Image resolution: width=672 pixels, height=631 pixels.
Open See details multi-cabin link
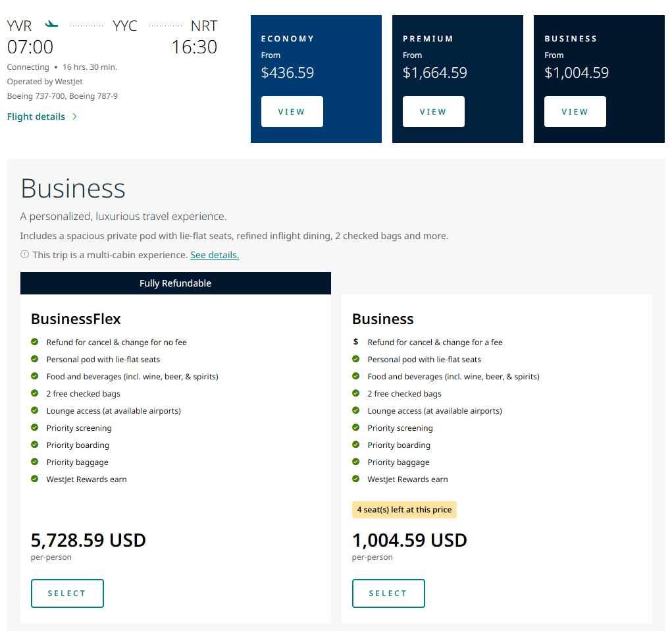tap(215, 255)
